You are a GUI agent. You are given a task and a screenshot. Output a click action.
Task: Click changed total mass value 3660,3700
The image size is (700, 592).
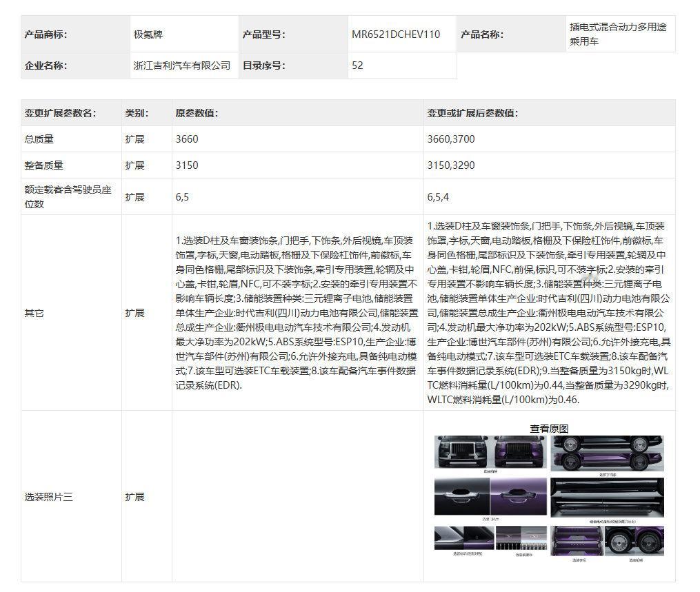[451, 139]
